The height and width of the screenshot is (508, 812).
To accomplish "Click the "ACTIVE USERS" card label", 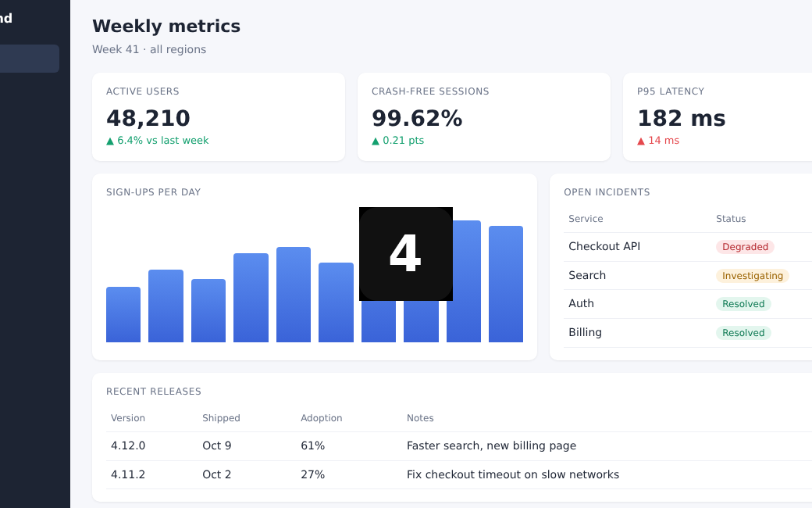I will (142, 91).
